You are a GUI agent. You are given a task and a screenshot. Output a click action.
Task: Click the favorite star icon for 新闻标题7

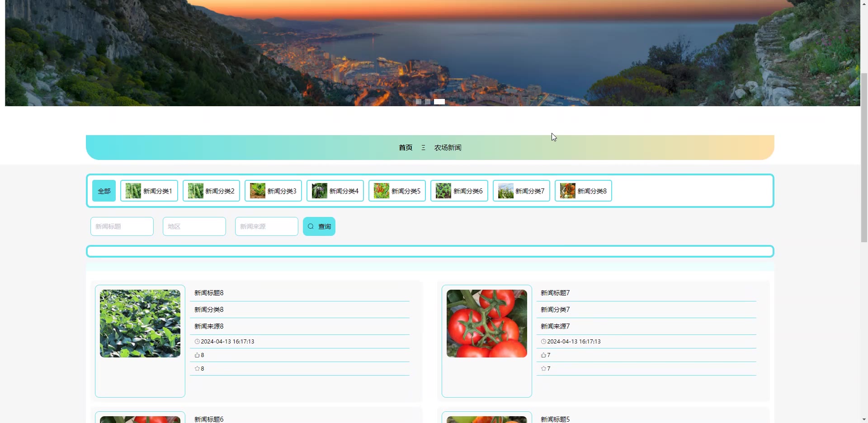point(543,369)
